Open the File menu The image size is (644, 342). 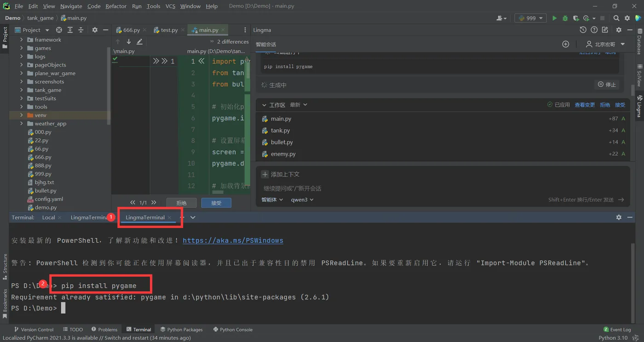click(19, 6)
